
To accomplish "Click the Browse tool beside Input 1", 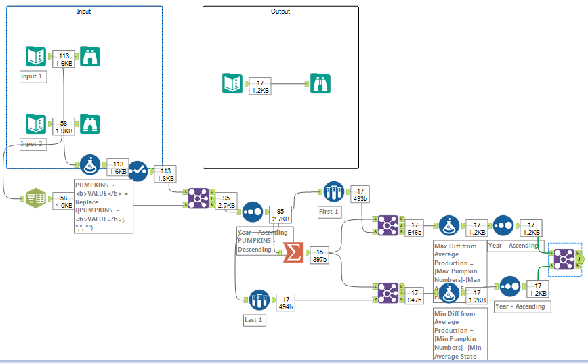I will (x=90, y=56).
